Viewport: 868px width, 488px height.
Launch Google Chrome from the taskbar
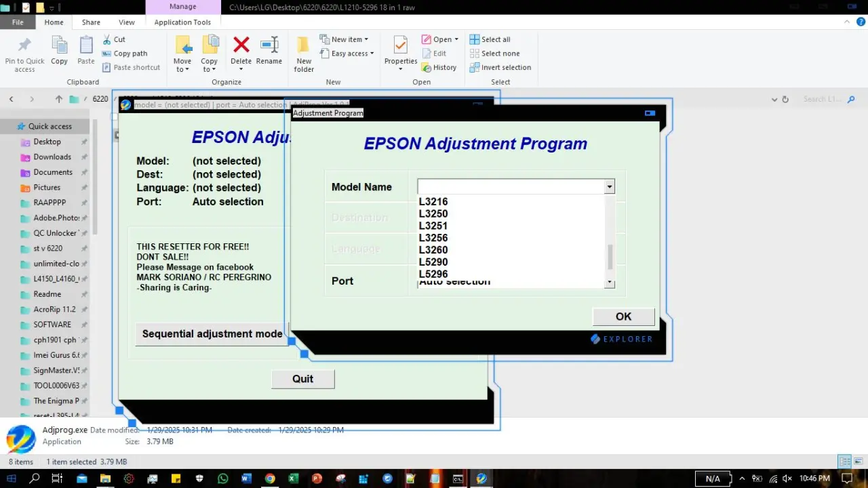pos(270,479)
